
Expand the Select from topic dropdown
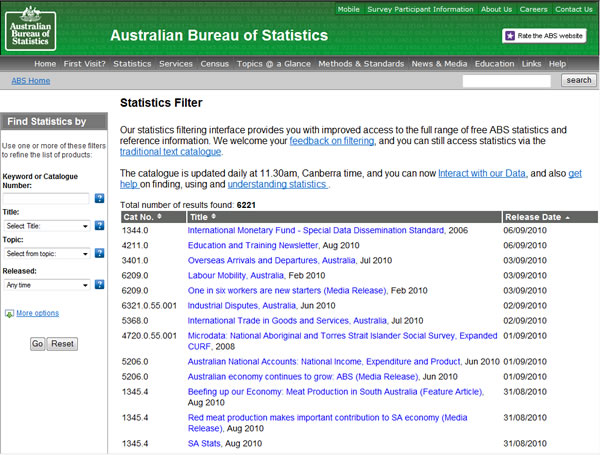pyautogui.click(x=46, y=254)
